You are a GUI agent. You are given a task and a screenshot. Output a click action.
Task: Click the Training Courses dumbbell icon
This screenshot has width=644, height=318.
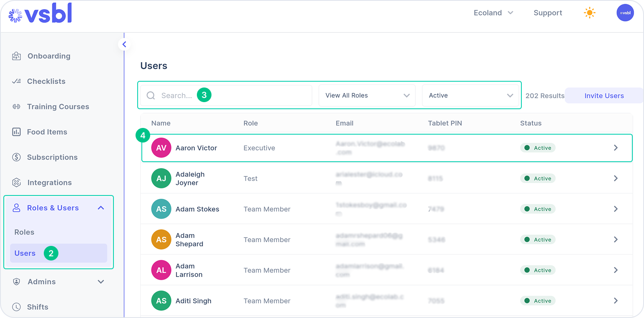[x=16, y=107]
